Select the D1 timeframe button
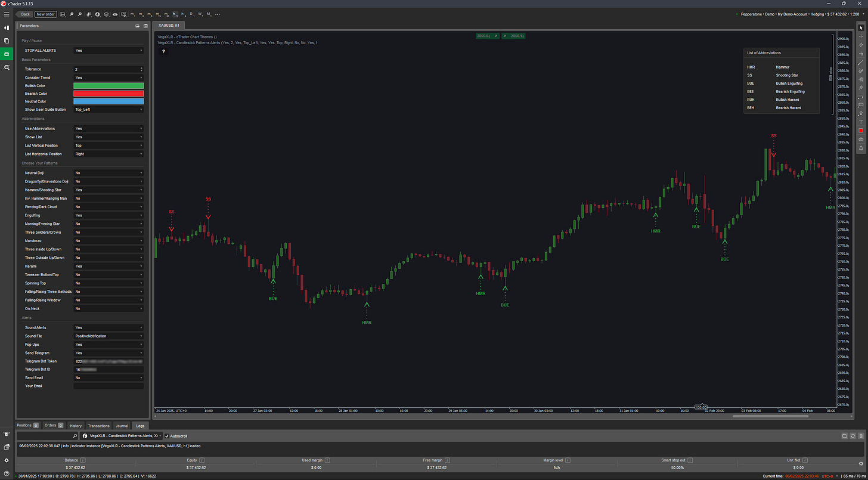This screenshot has width=868, height=480. coord(192,14)
